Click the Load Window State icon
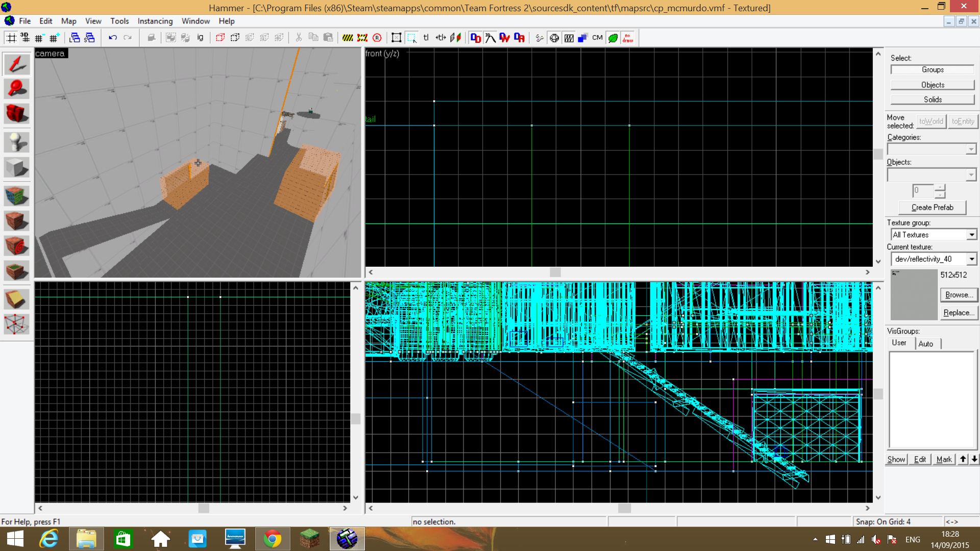The width and height of the screenshot is (980, 551). (75, 38)
